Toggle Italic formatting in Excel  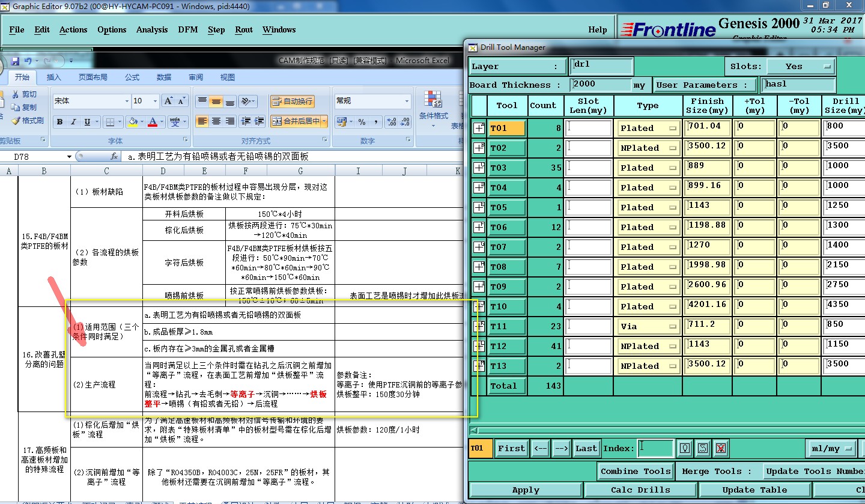click(73, 122)
